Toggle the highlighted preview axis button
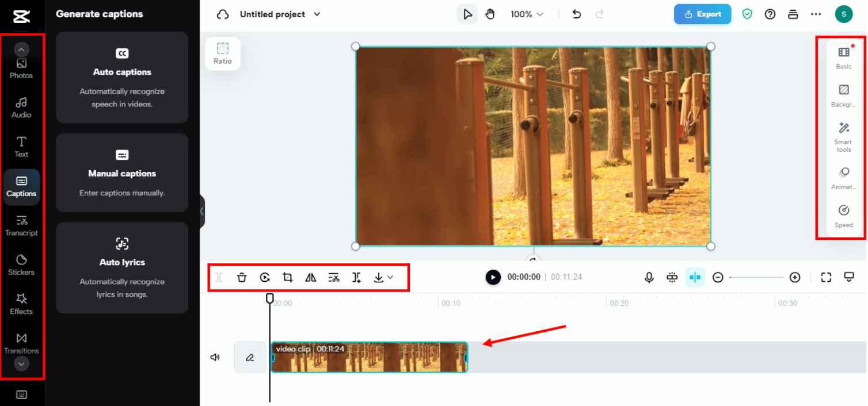868x406 pixels. [x=695, y=278]
